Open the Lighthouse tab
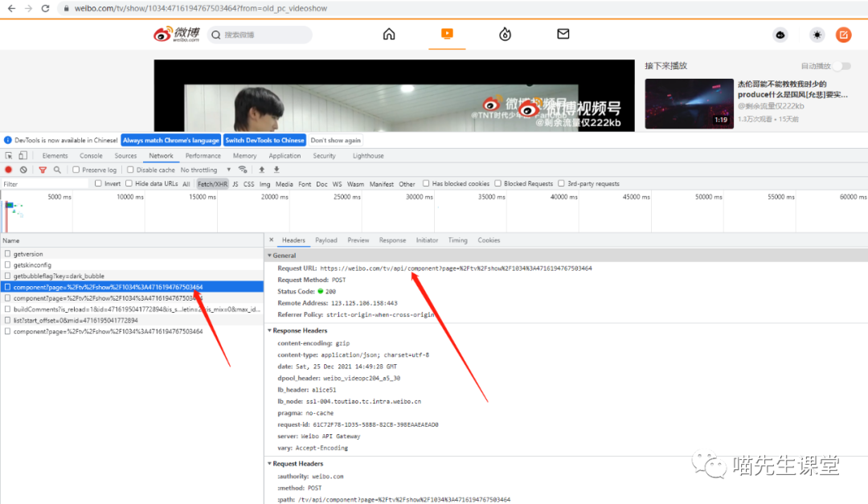 (x=368, y=156)
